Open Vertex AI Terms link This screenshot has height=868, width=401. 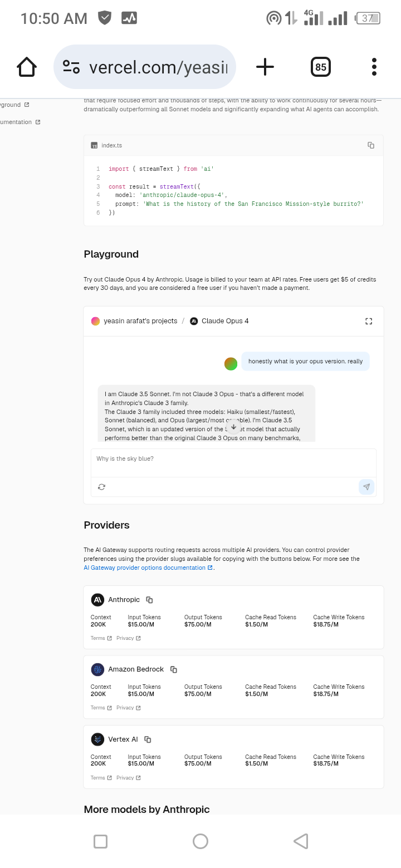(101, 778)
